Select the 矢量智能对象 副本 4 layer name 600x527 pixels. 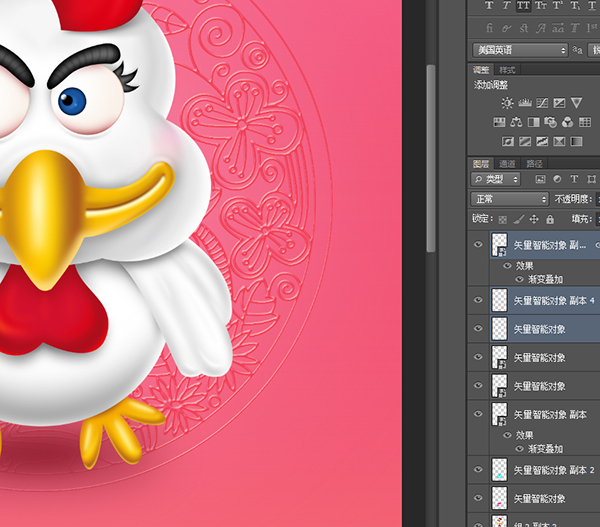[554, 301]
